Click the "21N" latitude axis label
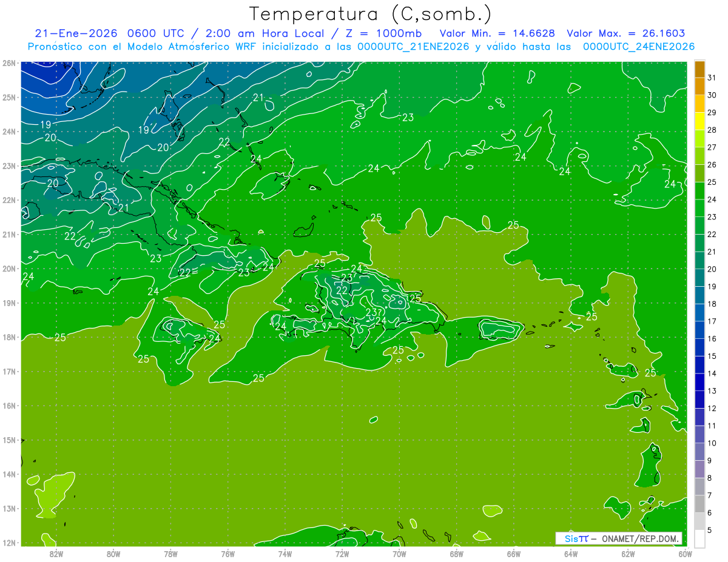Viewport: 728px width, 562px height. pyautogui.click(x=8, y=235)
